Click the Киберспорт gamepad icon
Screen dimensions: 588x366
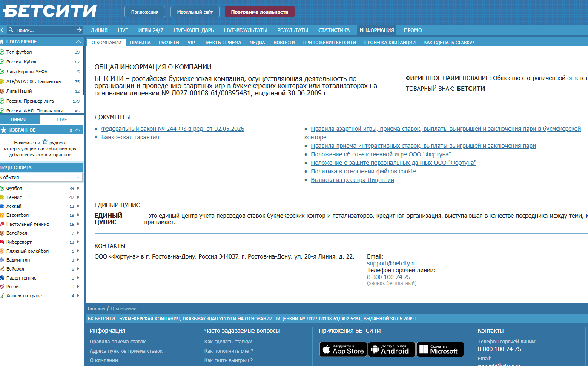pos(2,242)
